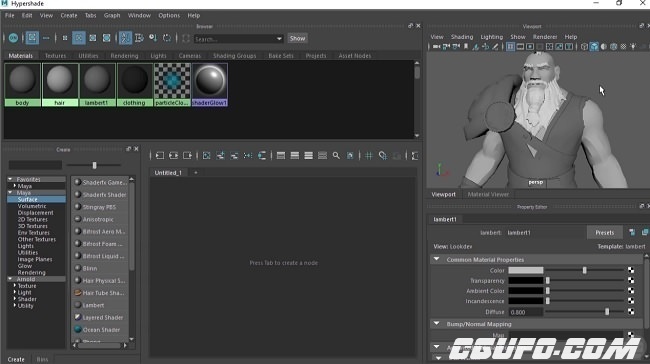Image resolution: width=650 pixels, height=364 pixels.
Task: Select 2D Textures in the Create tree
Action: (x=32, y=219)
